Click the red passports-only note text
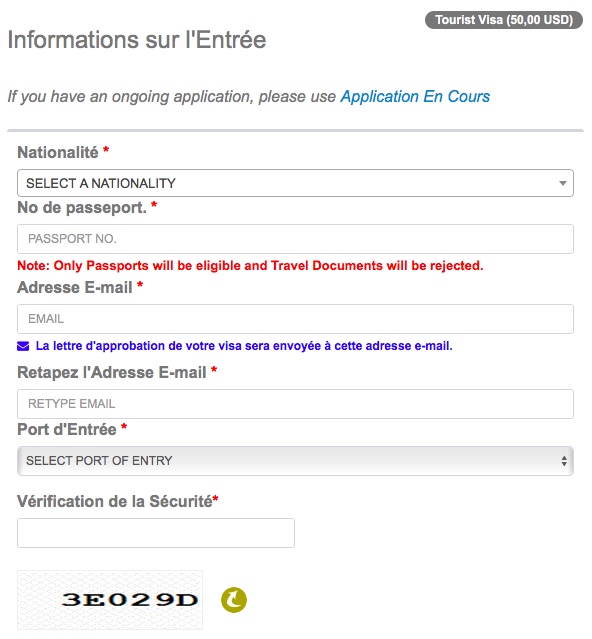Image resolution: width=592 pixels, height=639 pixels. (x=250, y=266)
